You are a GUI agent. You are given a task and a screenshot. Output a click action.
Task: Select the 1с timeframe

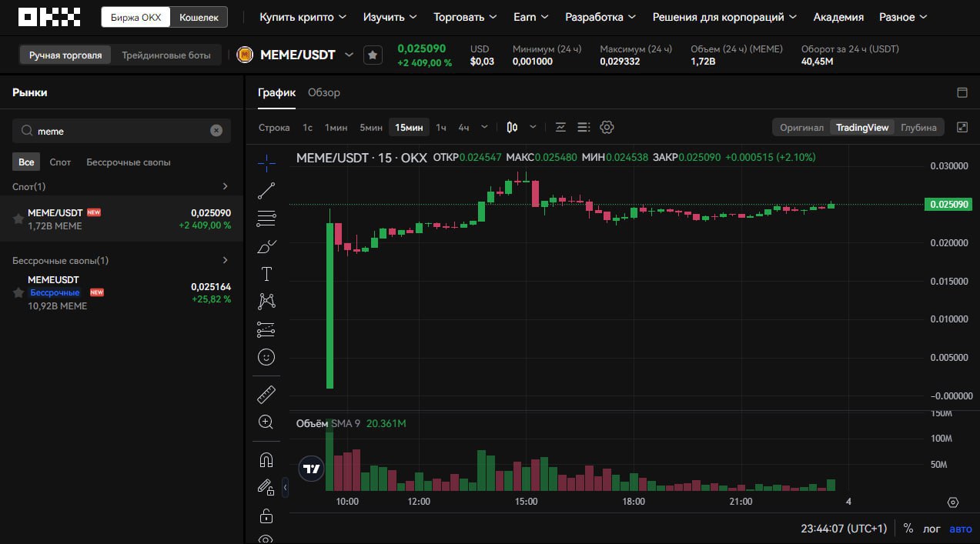click(307, 128)
